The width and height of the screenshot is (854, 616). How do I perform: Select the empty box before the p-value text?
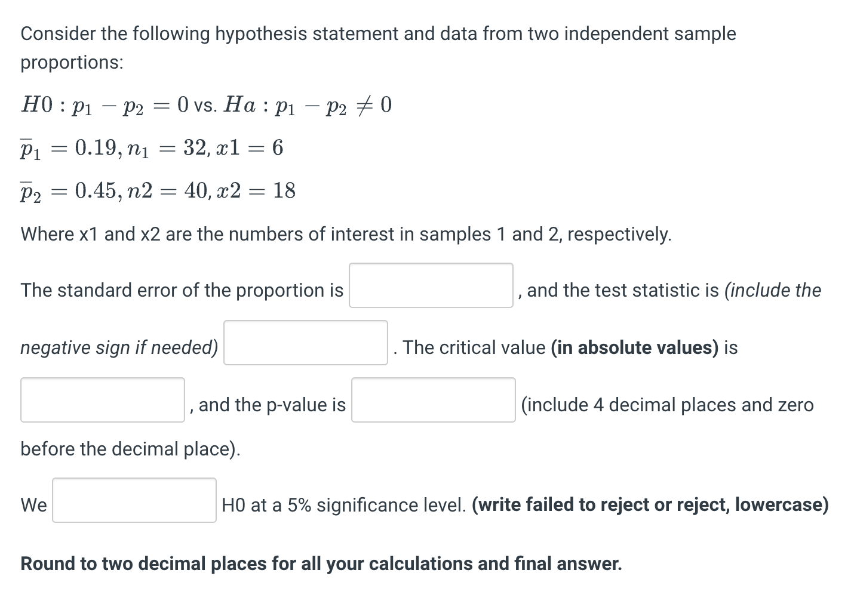coord(102,400)
